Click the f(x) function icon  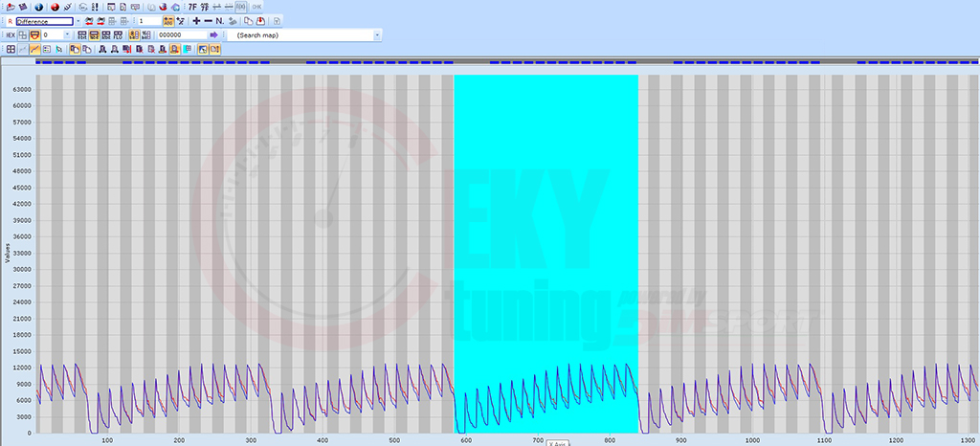(241, 7)
